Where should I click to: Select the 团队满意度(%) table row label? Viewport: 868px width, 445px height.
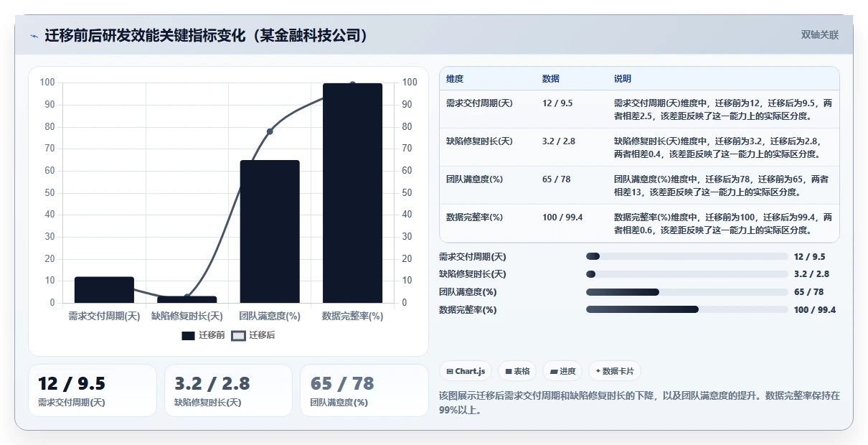tap(474, 179)
